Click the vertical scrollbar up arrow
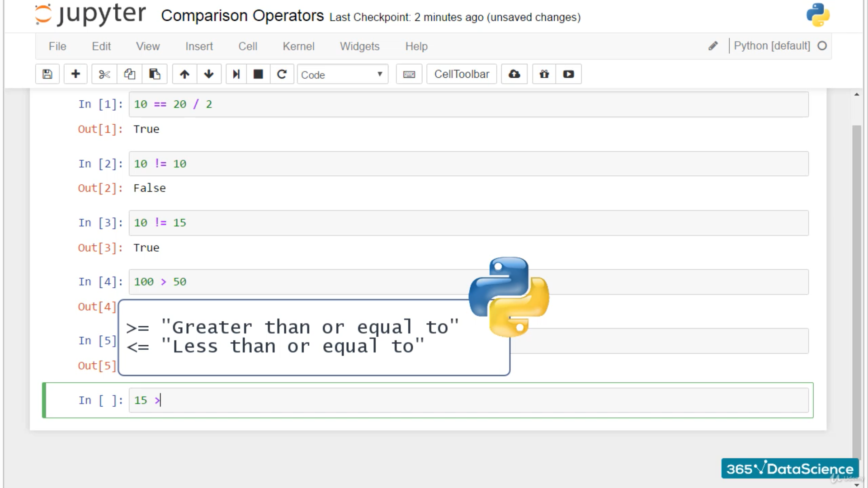 pos(856,94)
